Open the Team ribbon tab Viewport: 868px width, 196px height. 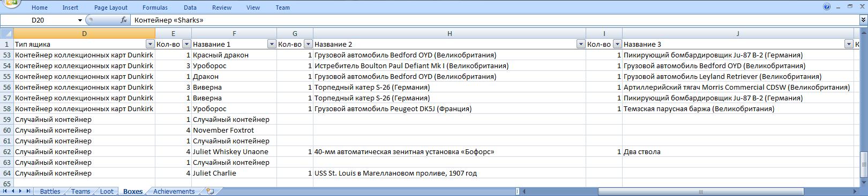tap(283, 8)
